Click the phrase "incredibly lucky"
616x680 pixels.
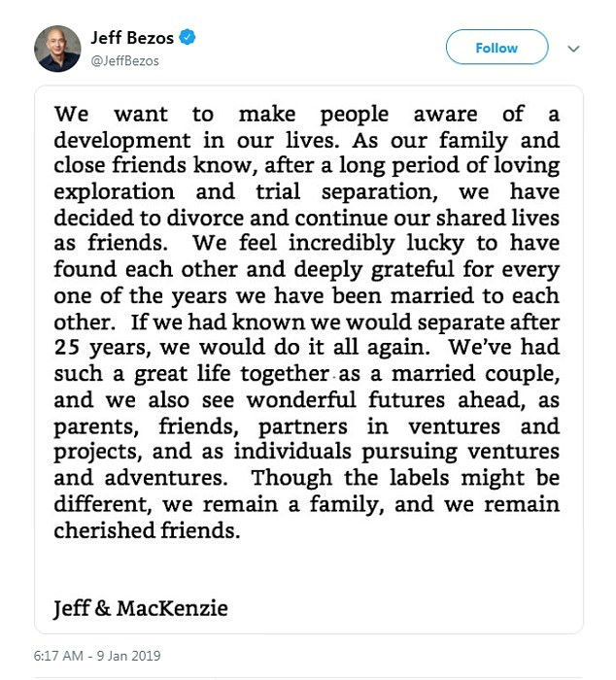click(377, 243)
